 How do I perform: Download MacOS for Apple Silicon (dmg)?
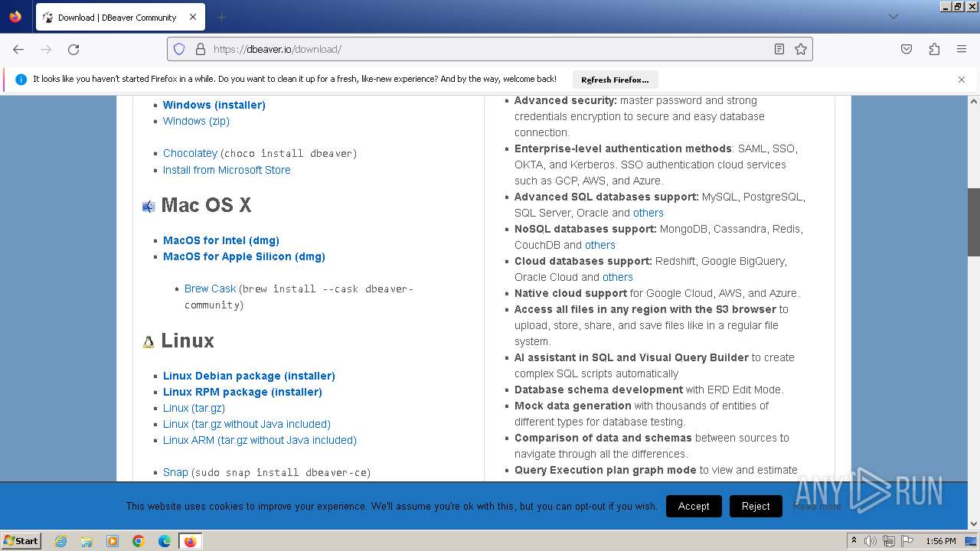click(x=244, y=256)
